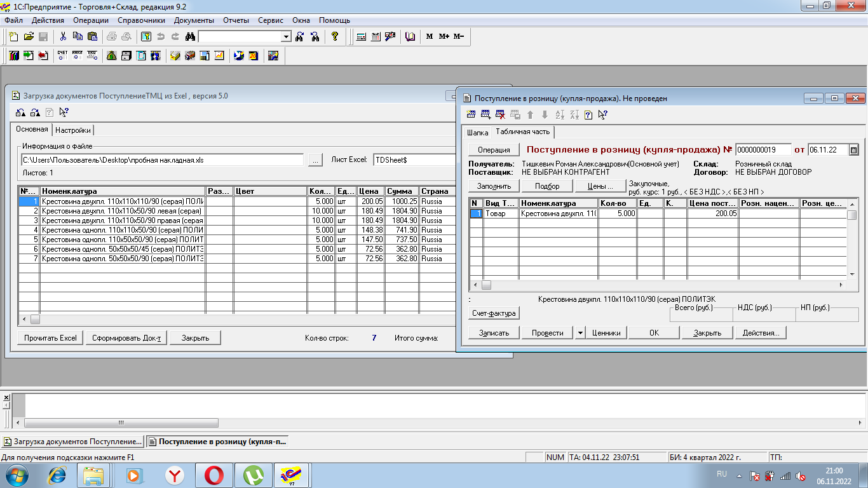Click the Сформировать Док-т button

[126, 338]
